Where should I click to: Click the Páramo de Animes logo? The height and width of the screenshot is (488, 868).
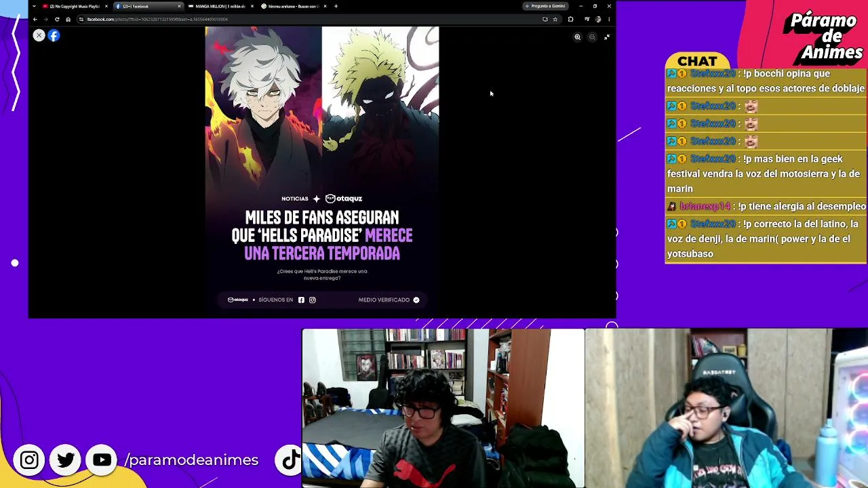coord(824,37)
